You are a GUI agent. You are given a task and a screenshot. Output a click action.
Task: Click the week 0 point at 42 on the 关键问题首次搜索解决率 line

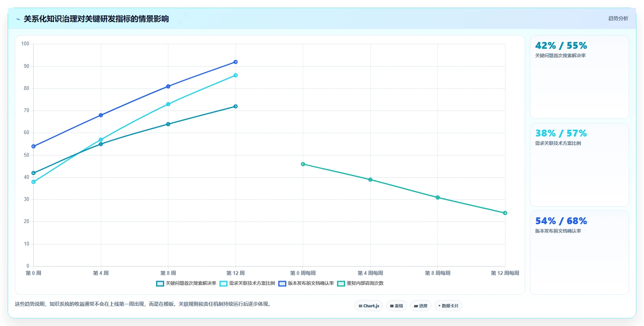tap(34, 173)
